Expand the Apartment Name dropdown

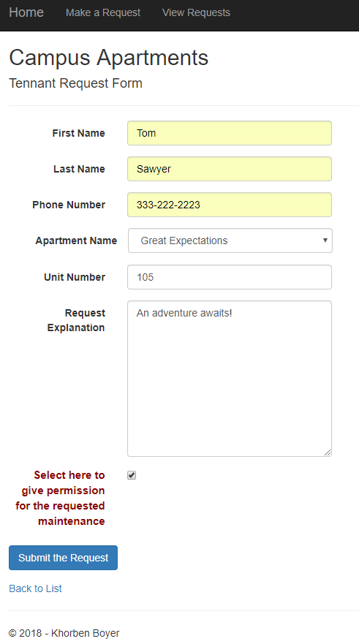230,240
